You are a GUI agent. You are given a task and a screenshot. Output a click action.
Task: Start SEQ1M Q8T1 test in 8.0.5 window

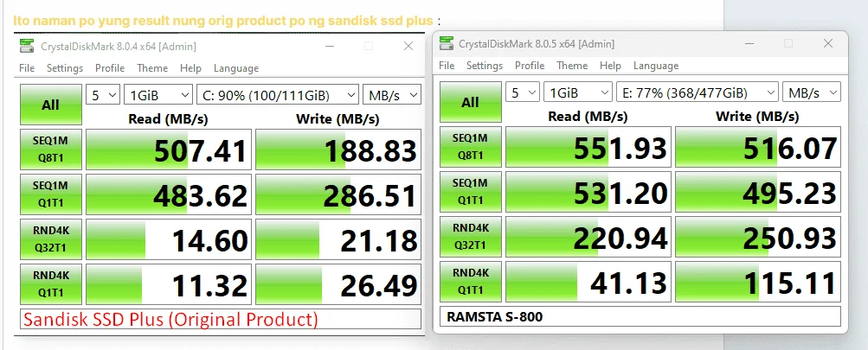click(471, 147)
